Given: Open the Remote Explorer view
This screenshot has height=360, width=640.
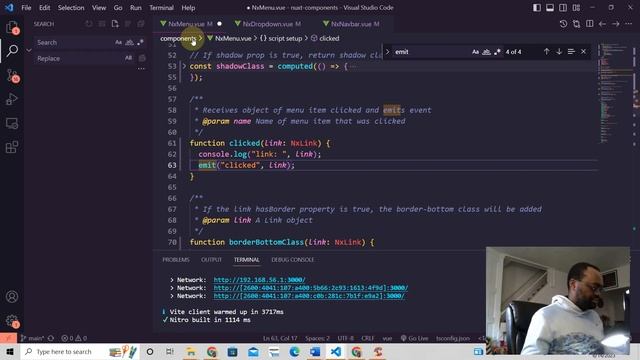Looking at the screenshot, I should (12, 123).
